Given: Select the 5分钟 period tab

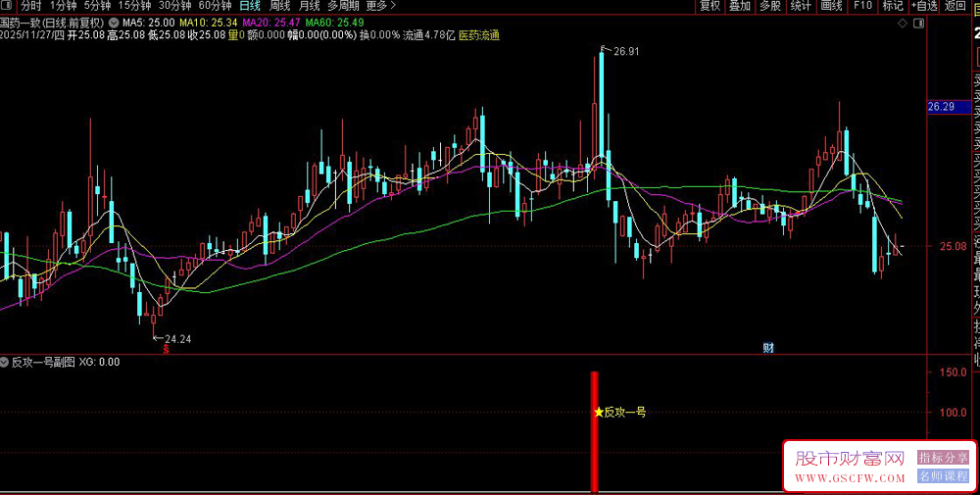Looking at the screenshot, I should 97,6.
